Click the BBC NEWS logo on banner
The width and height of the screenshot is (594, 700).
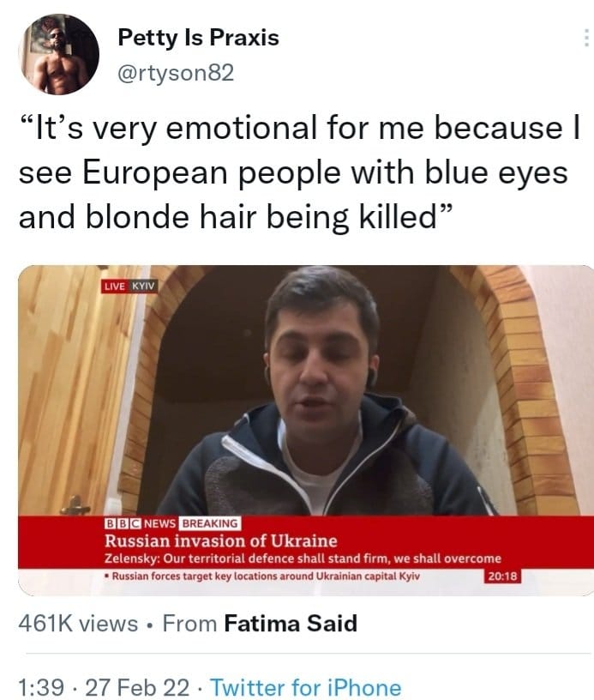(141, 522)
